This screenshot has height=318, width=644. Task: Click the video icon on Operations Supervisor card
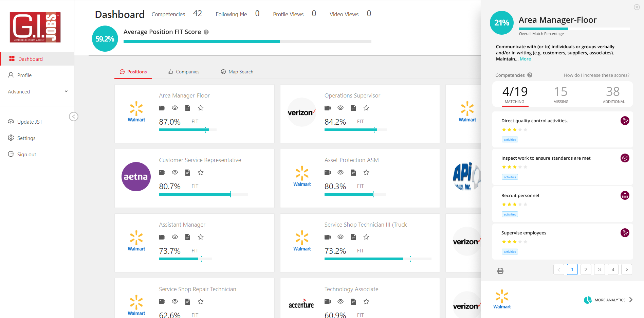tap(328, 108)
